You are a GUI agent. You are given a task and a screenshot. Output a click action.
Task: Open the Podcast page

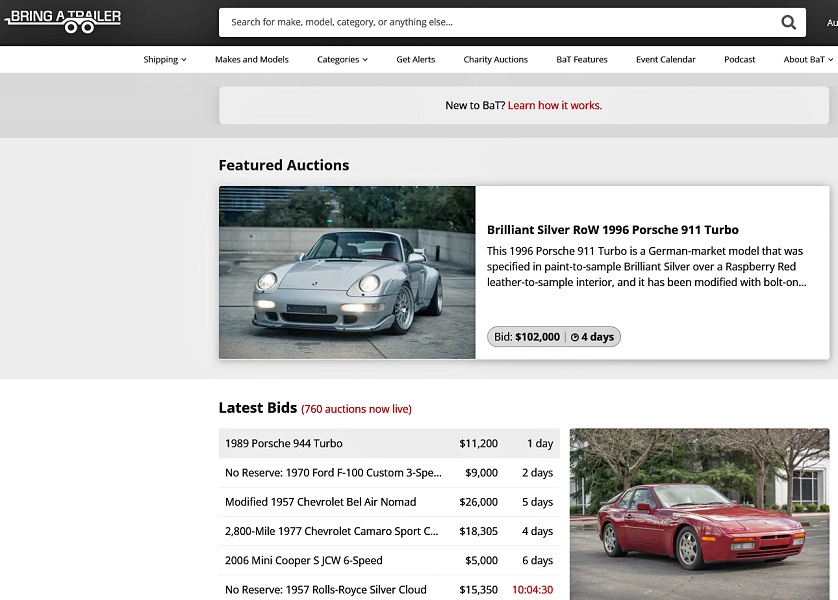pos(740,59)
